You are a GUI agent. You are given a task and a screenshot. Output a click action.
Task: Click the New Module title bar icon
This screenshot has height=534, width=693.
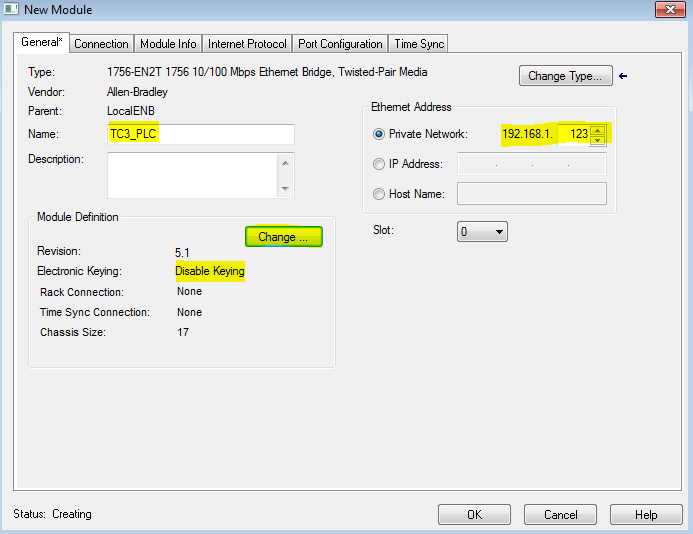point(11,9)
